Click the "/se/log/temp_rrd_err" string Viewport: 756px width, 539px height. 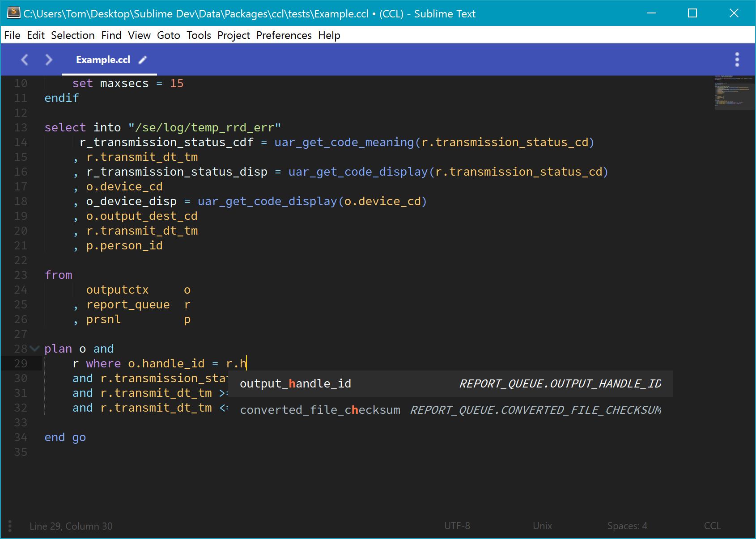(x=205, y=128)
